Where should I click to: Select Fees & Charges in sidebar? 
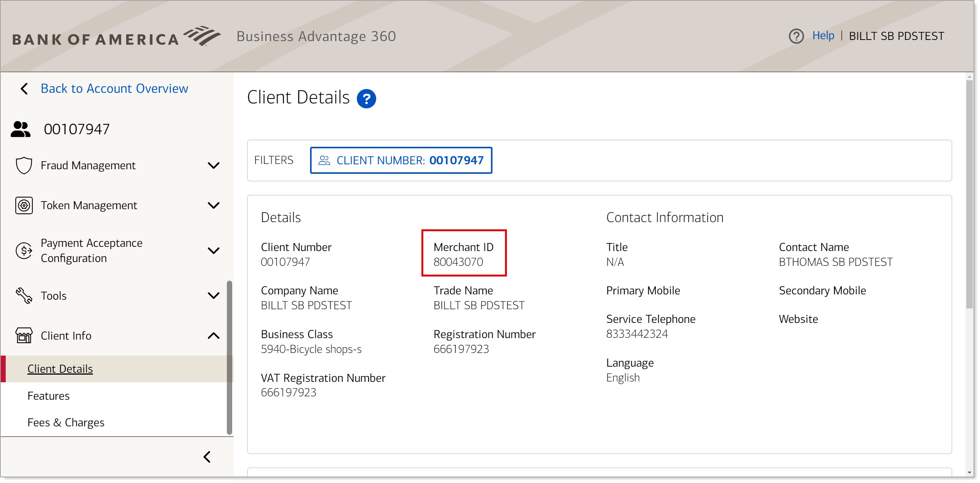[66, 423]
